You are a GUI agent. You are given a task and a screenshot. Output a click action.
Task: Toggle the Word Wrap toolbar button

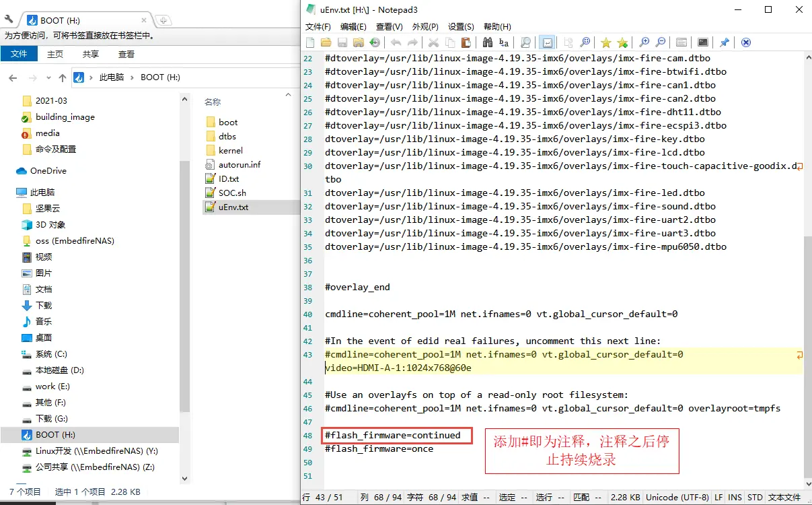tap(547, 42)
